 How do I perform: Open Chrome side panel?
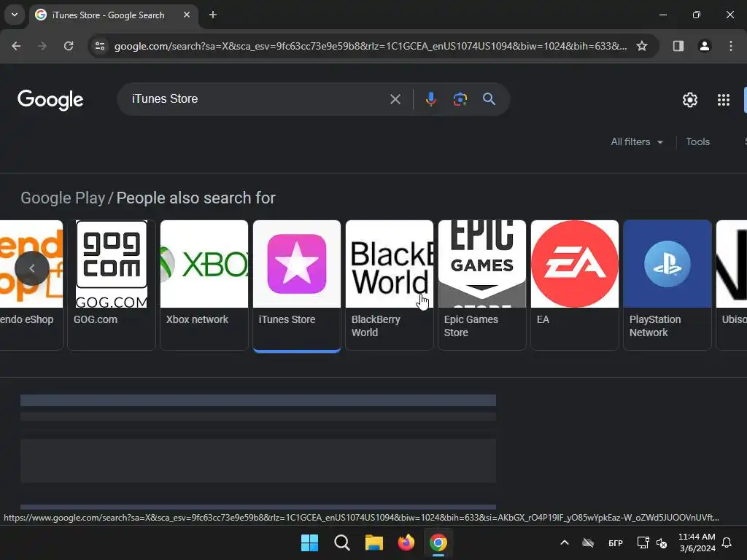click(x=678, y=46)
